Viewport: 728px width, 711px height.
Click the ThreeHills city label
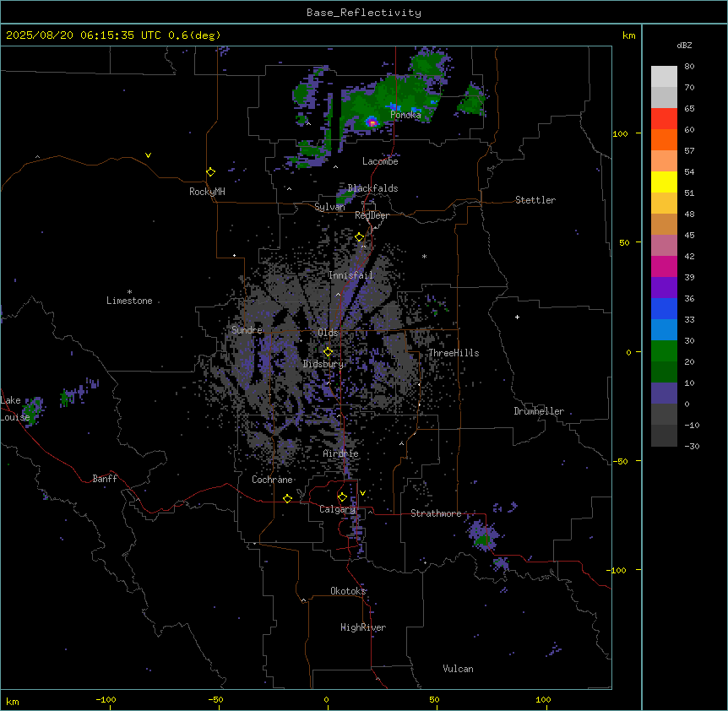[x=454, y=353]
